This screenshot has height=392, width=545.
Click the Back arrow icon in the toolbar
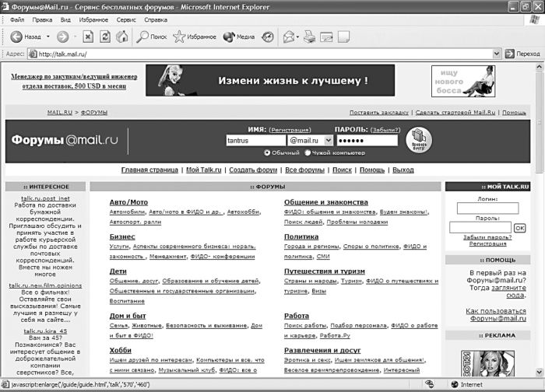(16, 37)
